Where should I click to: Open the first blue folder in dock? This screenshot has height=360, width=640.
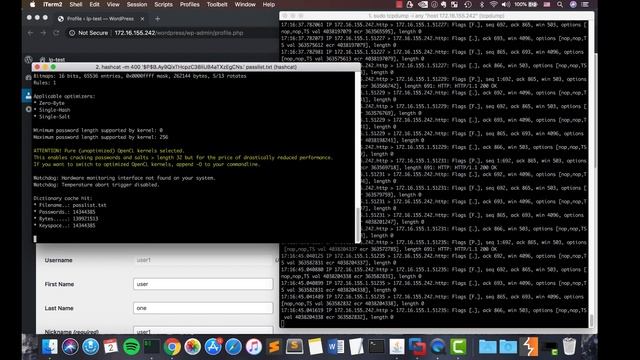pos(487,347)
